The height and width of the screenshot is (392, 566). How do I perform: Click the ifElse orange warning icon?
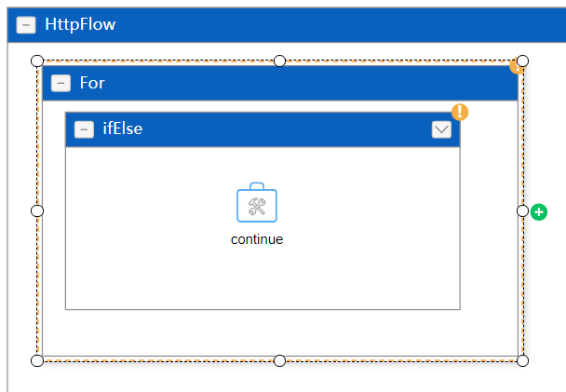pyautogui.click(x=460, y=112)
